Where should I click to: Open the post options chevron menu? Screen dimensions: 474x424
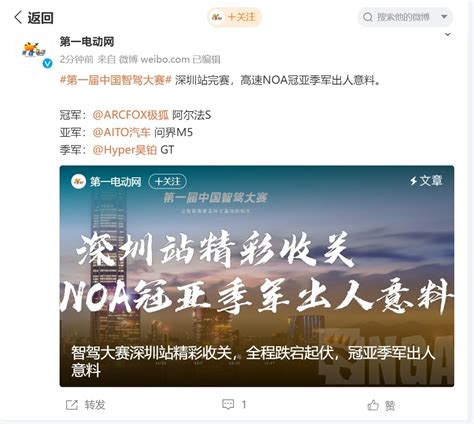[x=448, y=34]
